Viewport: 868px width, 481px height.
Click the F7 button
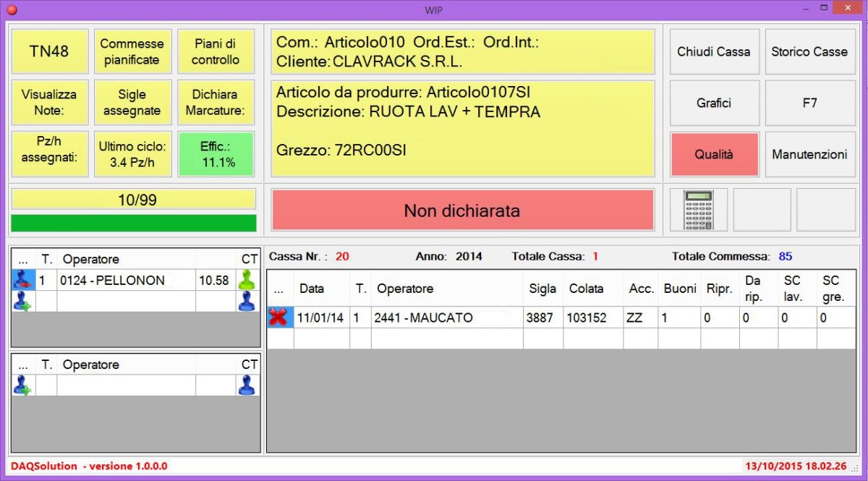(x=809, y=103)
